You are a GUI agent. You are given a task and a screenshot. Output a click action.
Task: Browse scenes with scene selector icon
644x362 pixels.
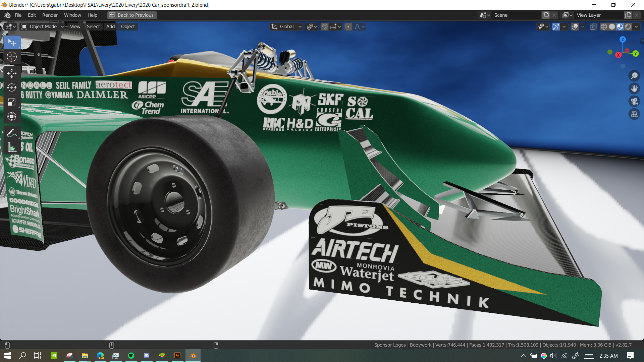click(x=485, y=15)
